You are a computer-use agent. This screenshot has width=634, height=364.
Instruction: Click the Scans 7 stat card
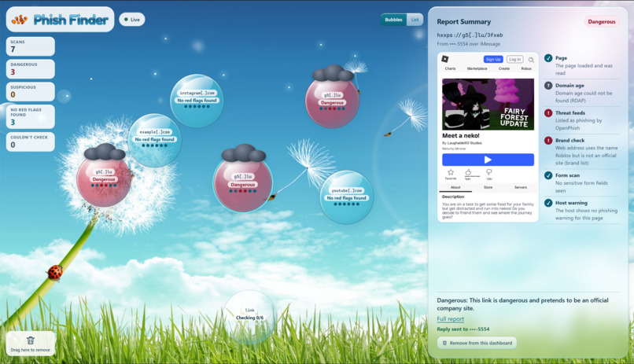[31, 46]
